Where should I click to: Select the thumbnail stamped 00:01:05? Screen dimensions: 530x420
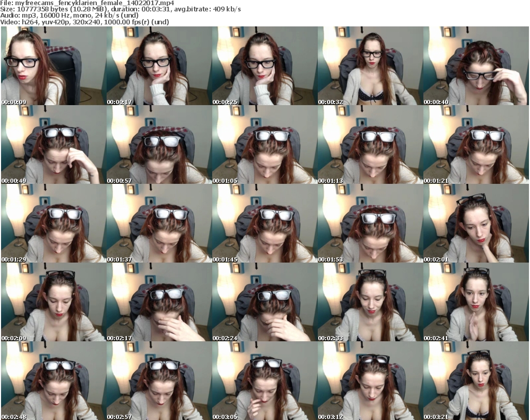(x=264, y=144)
